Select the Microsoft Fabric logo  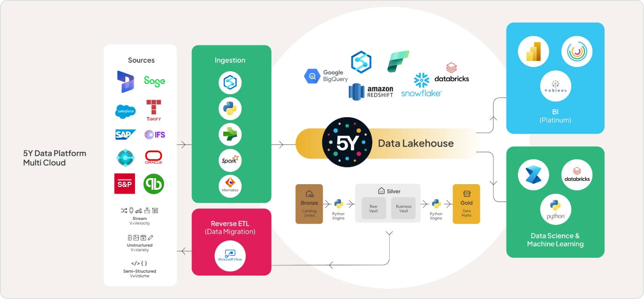click(x=398, y=61)
